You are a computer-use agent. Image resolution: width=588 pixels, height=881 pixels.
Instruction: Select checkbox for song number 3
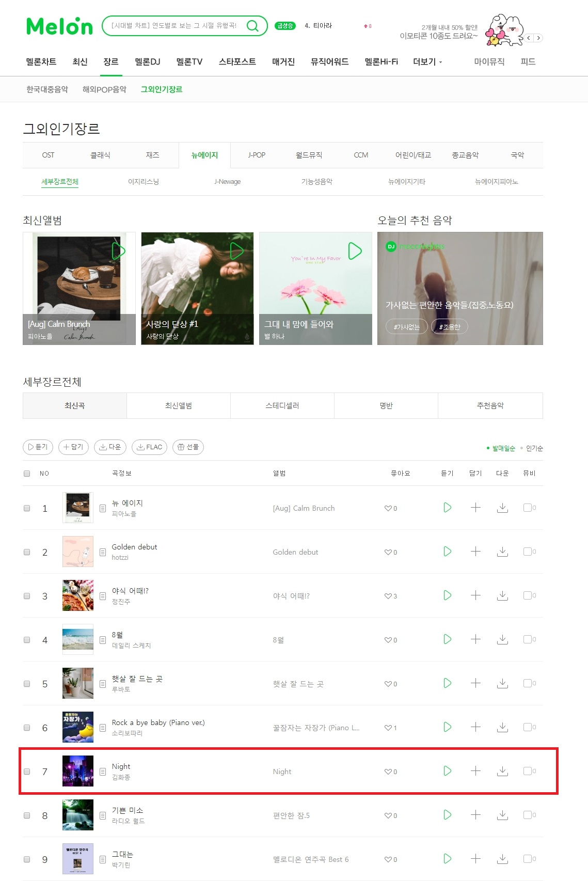[x=27, y=596]
